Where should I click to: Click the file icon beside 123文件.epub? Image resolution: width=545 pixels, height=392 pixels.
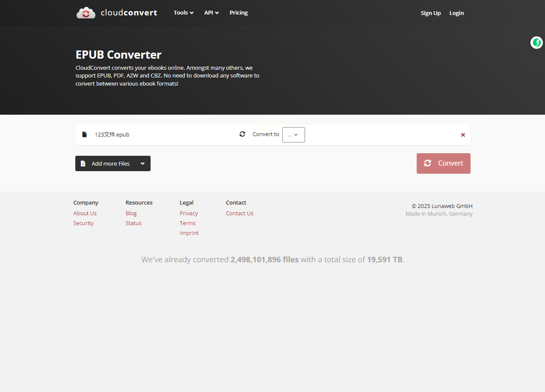point(84,134)
